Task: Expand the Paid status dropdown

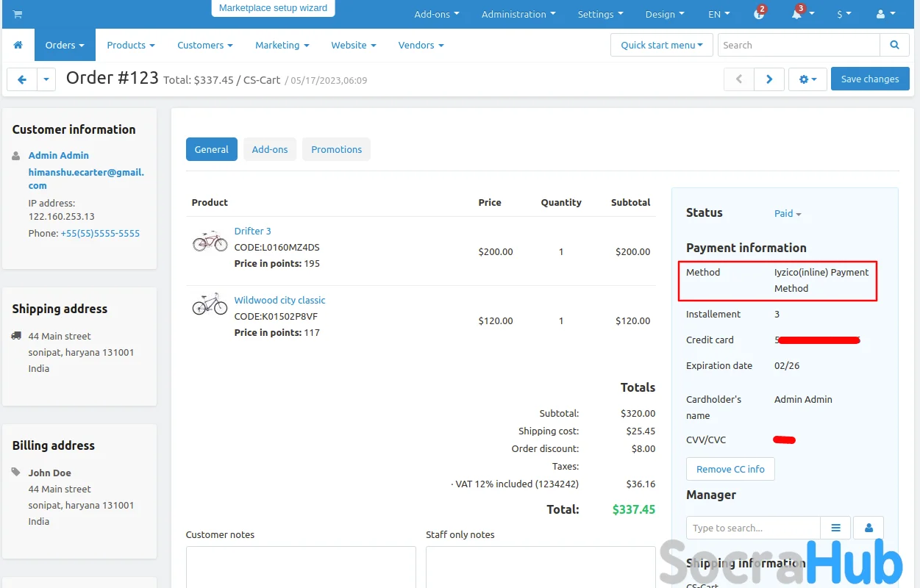Action: click(788, 213)
